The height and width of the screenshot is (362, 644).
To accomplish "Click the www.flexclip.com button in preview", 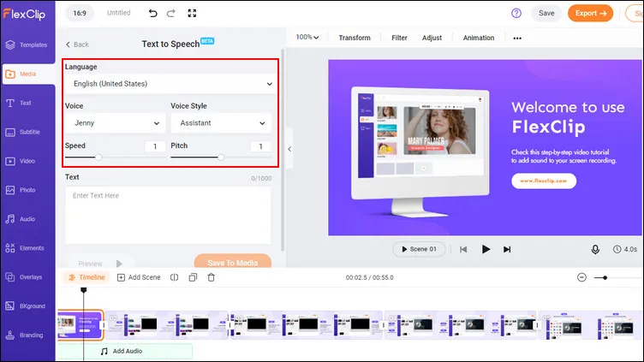I will tap(543, 181).
